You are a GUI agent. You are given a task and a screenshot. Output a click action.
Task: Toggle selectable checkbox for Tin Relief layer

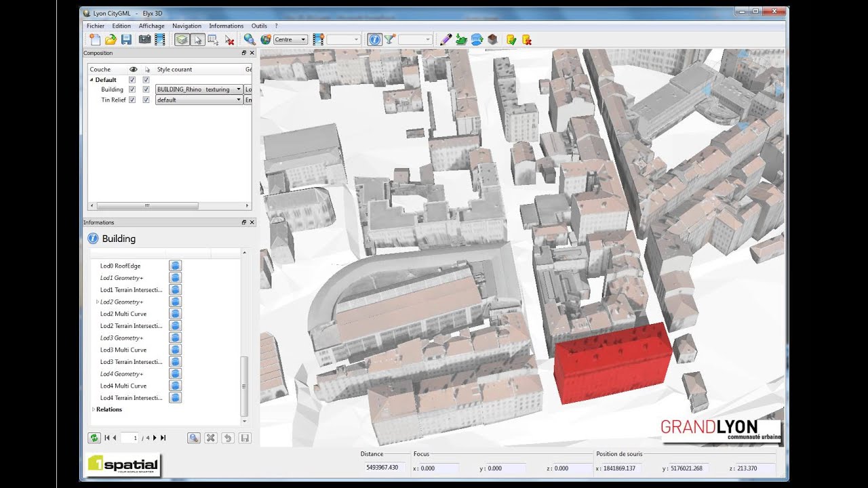coord(146,100)
